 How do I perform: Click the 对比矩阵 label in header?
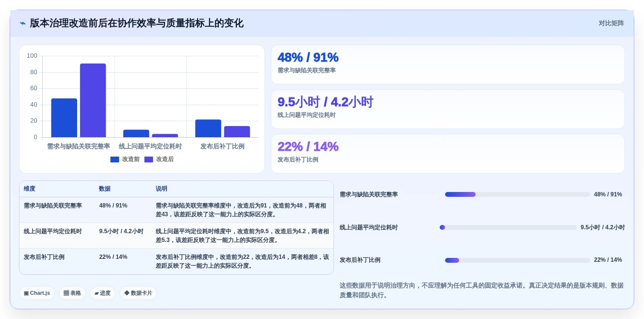pyautogui.click(x=611, y=23)
